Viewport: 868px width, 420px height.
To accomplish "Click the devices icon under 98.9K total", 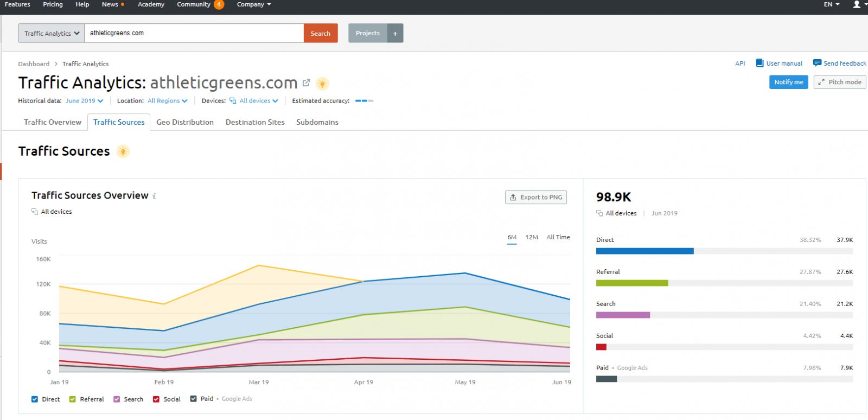I will 599,213.
